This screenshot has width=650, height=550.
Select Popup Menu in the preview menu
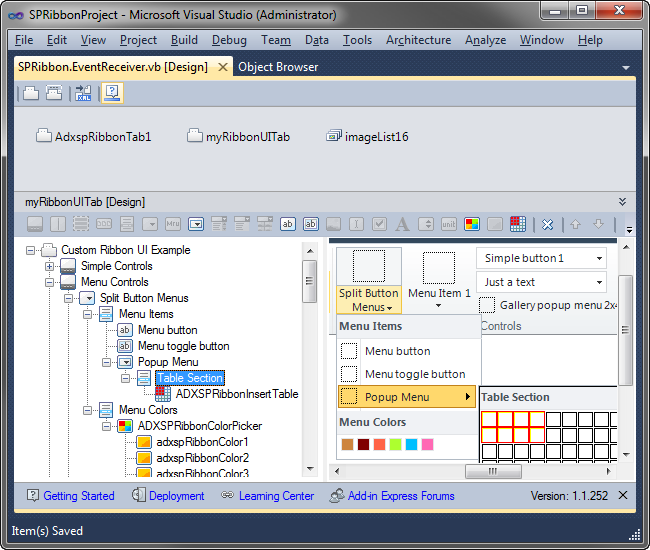pos(407,397)
